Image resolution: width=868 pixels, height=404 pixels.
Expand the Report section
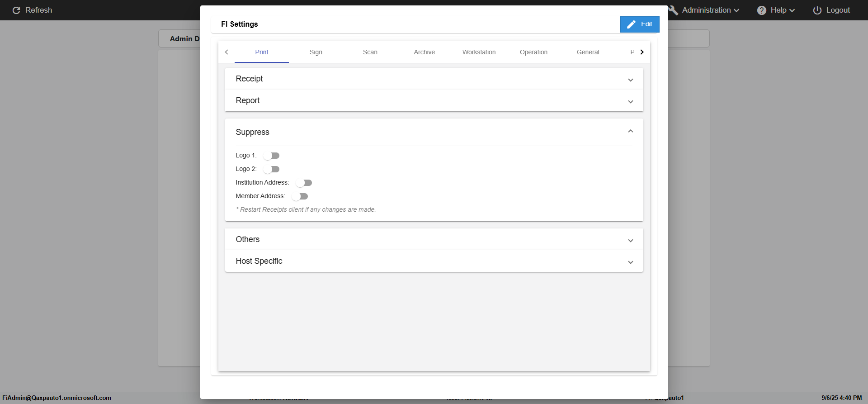click(x=631, y=101)
